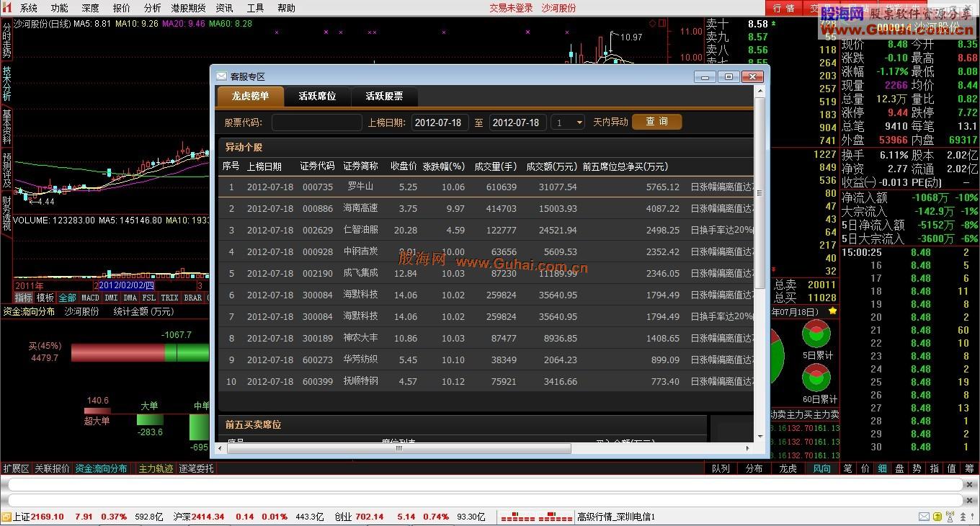980x526 pixels.
Task: Click the small icon left of 上证 index
Action: point(6,517)
